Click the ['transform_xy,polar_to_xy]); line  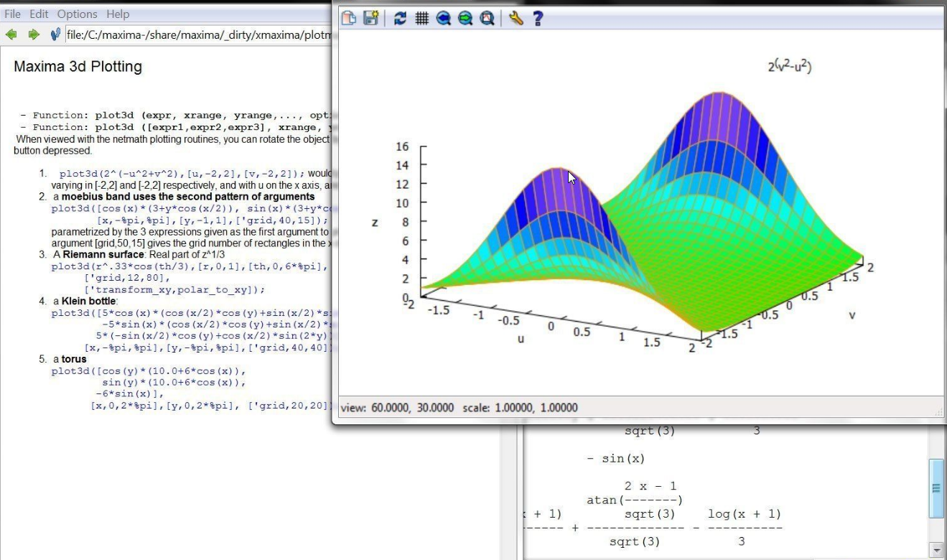coord(174,289)
